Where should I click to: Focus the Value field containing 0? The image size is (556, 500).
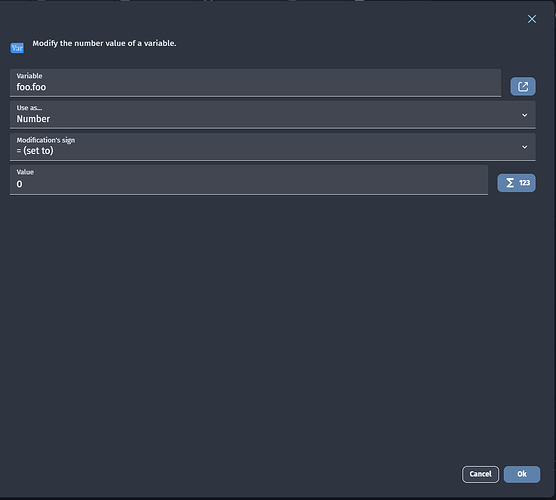pos(249,180)
